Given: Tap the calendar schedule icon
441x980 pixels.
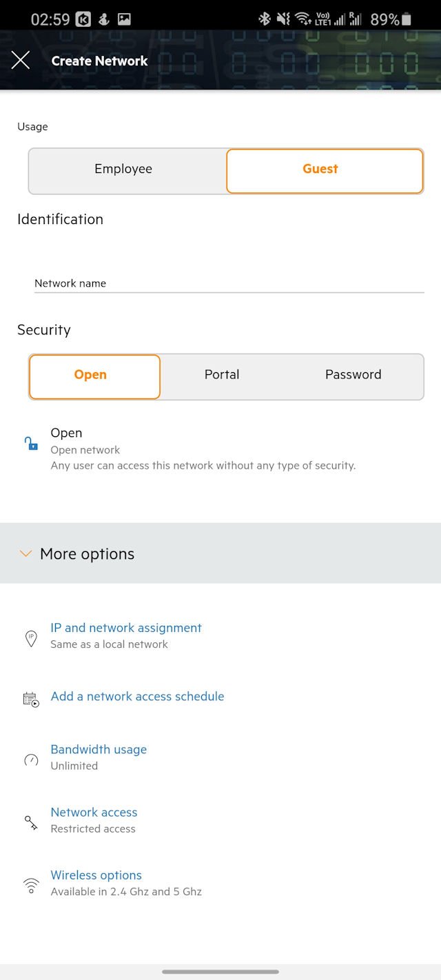Looking at the screenshot, I should coord(31,700).
